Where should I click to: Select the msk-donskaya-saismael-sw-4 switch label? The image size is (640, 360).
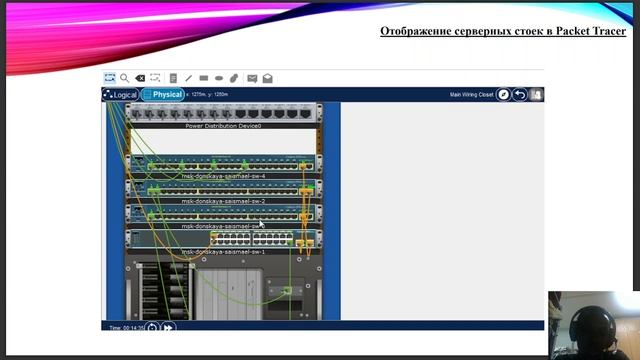pos(223,176)
